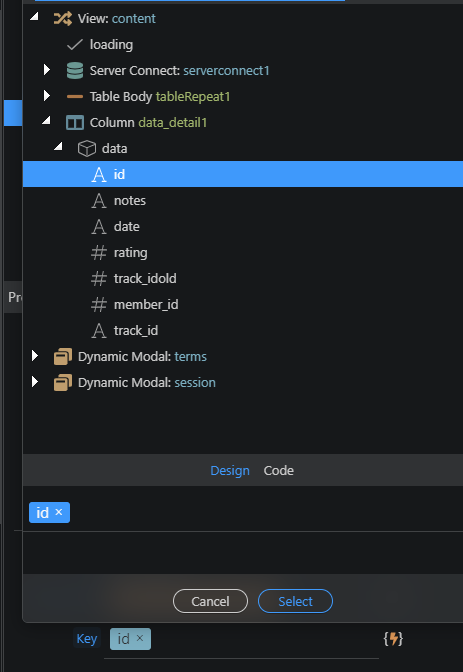This screenshot has height=672, width=463.
Task: Click the data object cube icon
Action: click(87, 149)
